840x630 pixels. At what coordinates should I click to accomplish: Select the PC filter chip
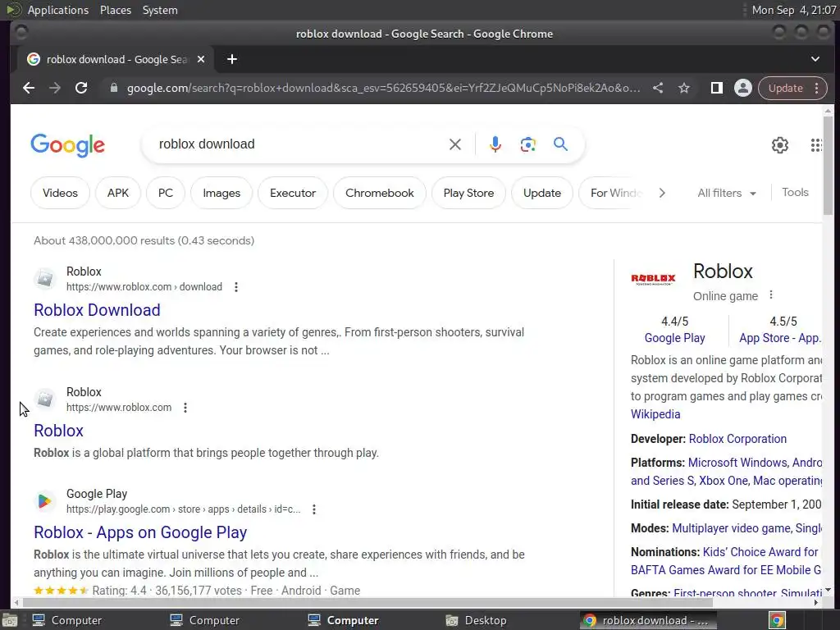point(166,193)
